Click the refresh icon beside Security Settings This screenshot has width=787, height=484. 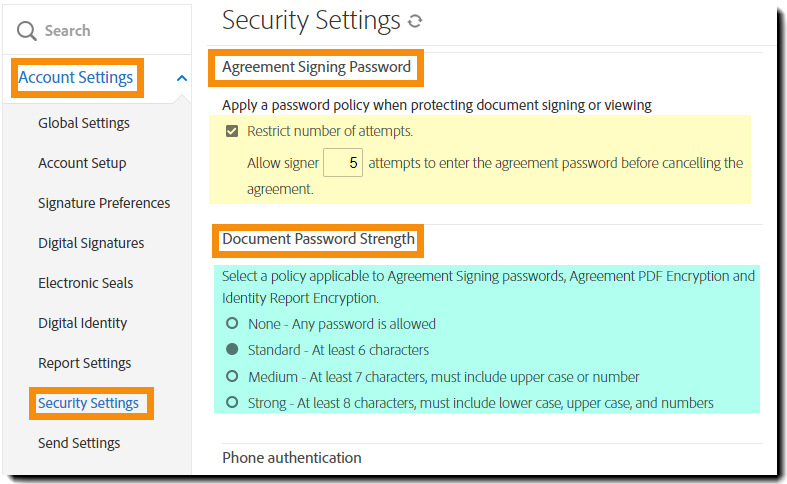(415, 21)
